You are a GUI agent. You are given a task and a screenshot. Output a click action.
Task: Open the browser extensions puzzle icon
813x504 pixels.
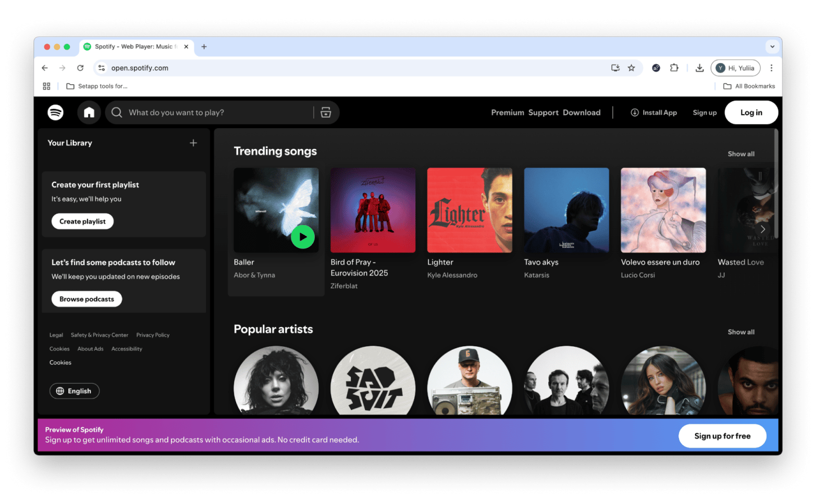(674, 68)
